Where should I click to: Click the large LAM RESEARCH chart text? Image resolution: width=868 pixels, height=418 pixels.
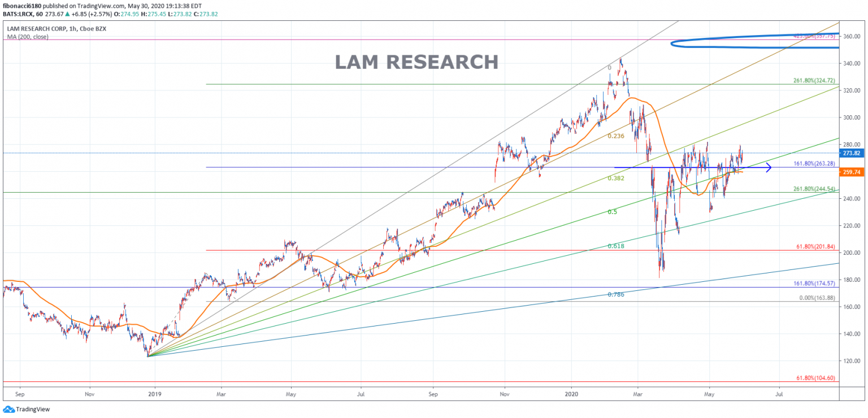tap(416, 62)
